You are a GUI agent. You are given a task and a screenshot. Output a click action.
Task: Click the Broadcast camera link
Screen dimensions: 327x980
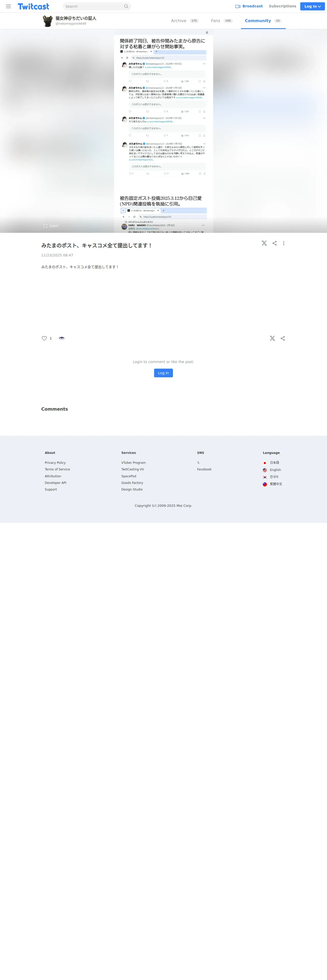click(x=249, y=6)
